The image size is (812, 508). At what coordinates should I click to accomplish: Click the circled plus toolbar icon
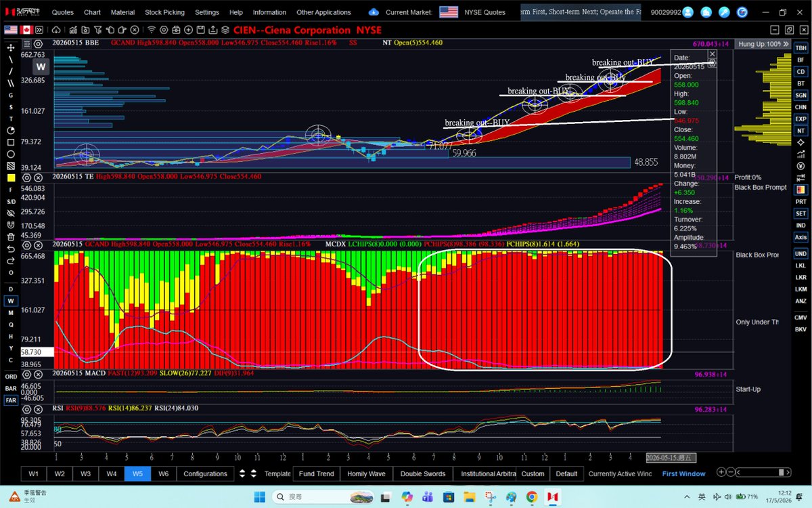coord(189,30)
